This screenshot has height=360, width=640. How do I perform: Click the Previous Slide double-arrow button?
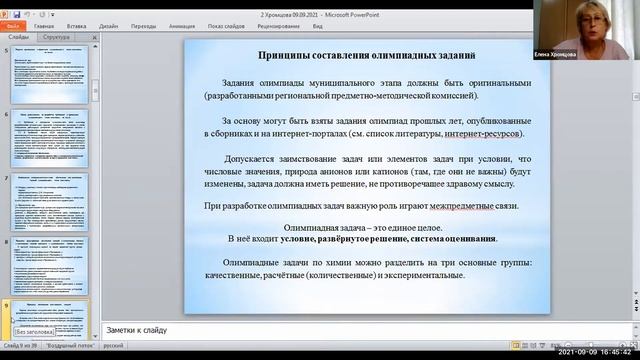(x=636, y=302)
